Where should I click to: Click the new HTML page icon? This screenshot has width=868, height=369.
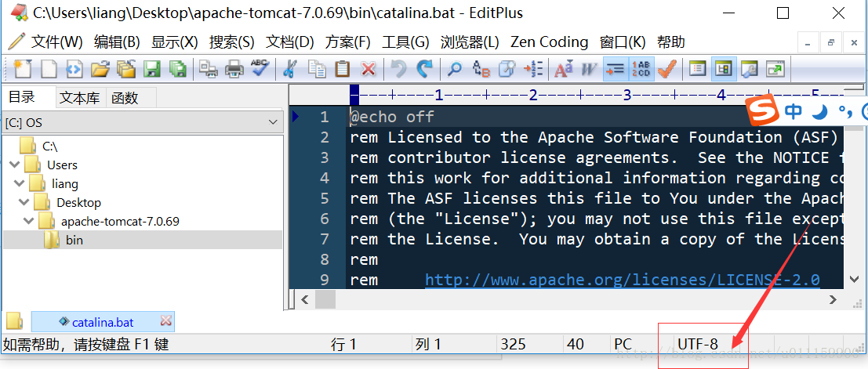click(74, 69)
